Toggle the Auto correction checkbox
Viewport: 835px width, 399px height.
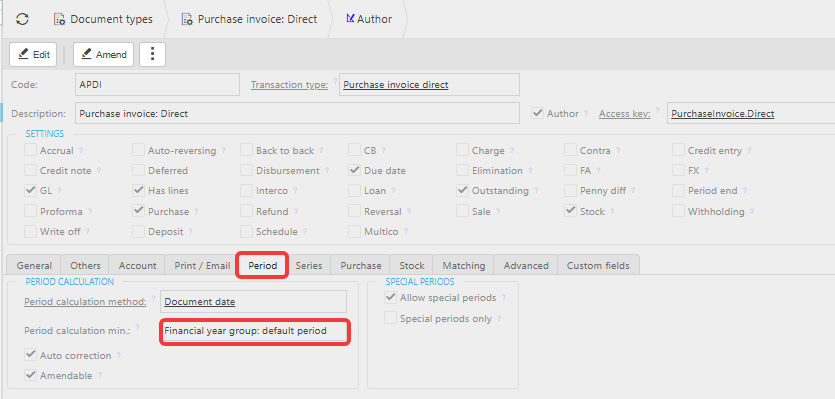30,355
